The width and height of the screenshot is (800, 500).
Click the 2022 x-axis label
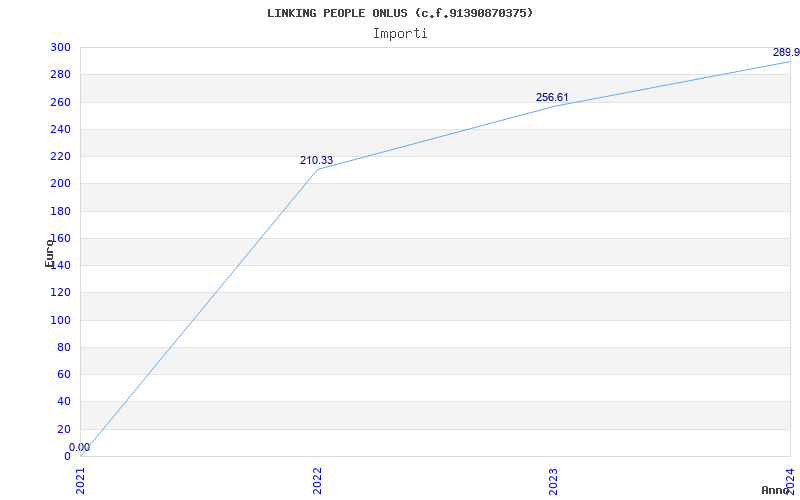pos(317,481)
